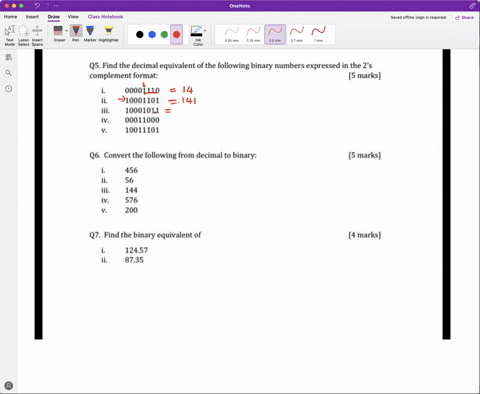Set pen thickness to 1 mm

pos(318,34)
